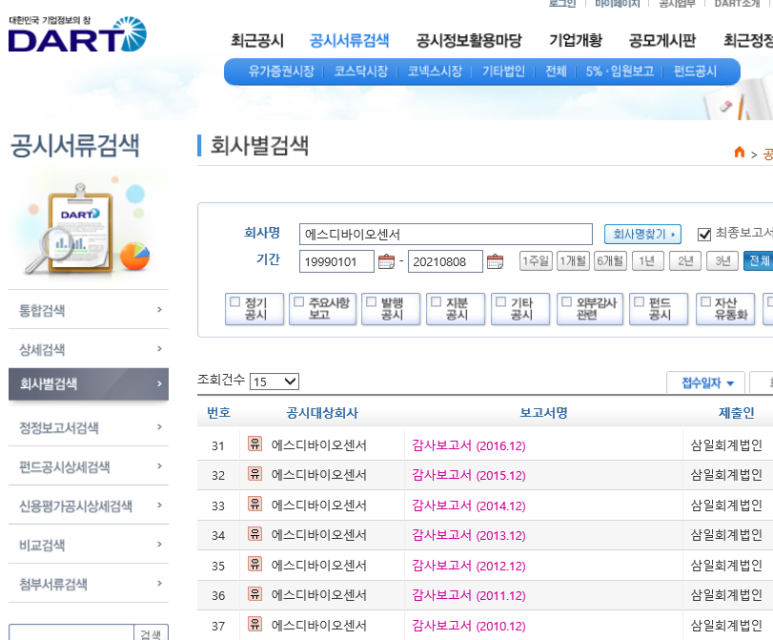Sort by the 접수일자 dropdown button
The image size is (773, 640).
[x=706, y=383]
